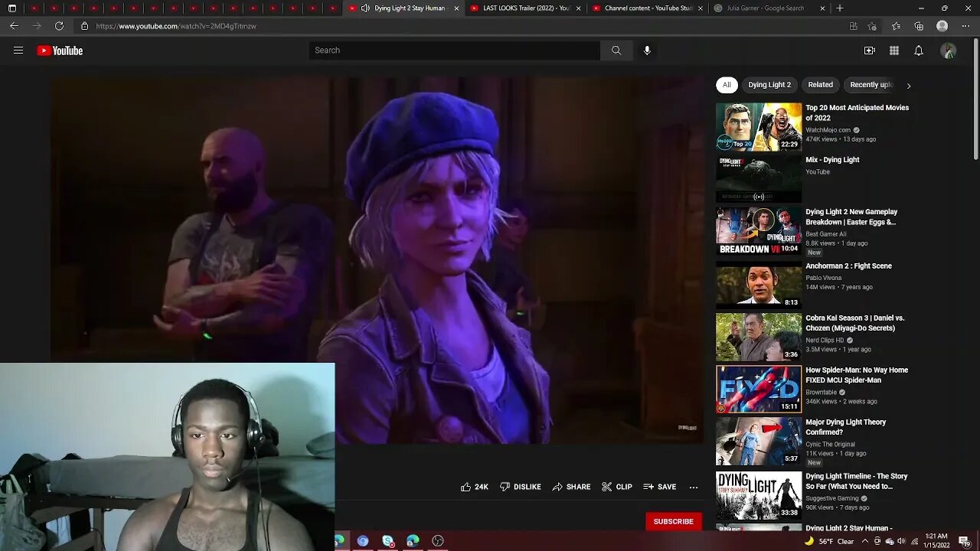Open the browser tab actions menu
The image size is (980, 551).
click(11, 8)
